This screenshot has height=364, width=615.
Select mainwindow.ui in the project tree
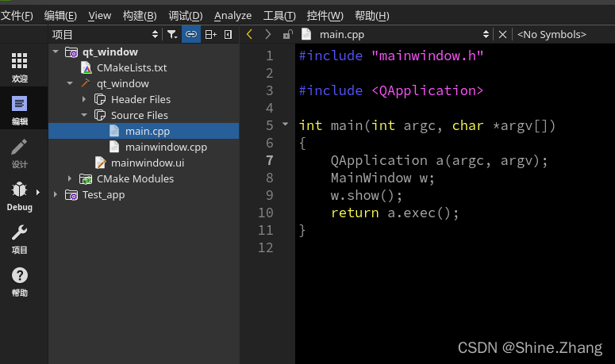tap(148, 163)
